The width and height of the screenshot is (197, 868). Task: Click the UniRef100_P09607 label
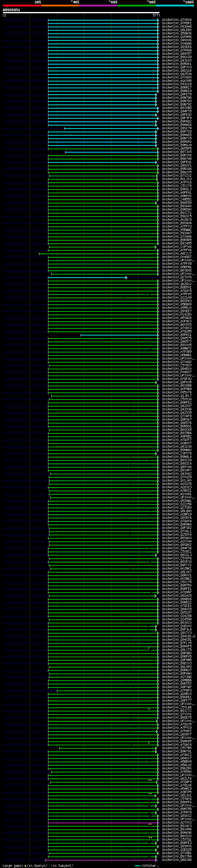[177, 372]
